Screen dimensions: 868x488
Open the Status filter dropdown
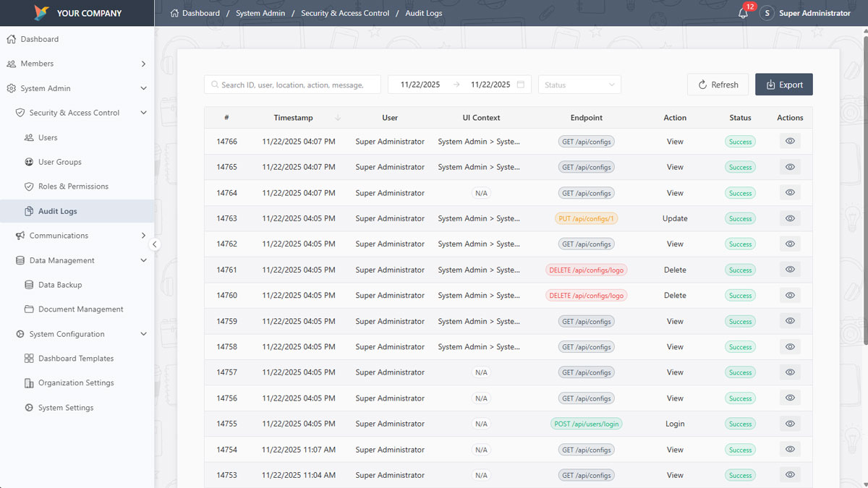point(579,85)
